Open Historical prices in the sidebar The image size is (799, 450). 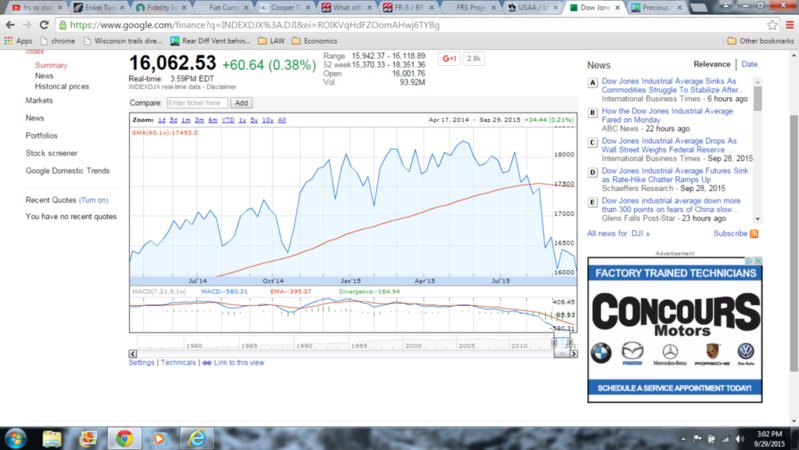62,87
